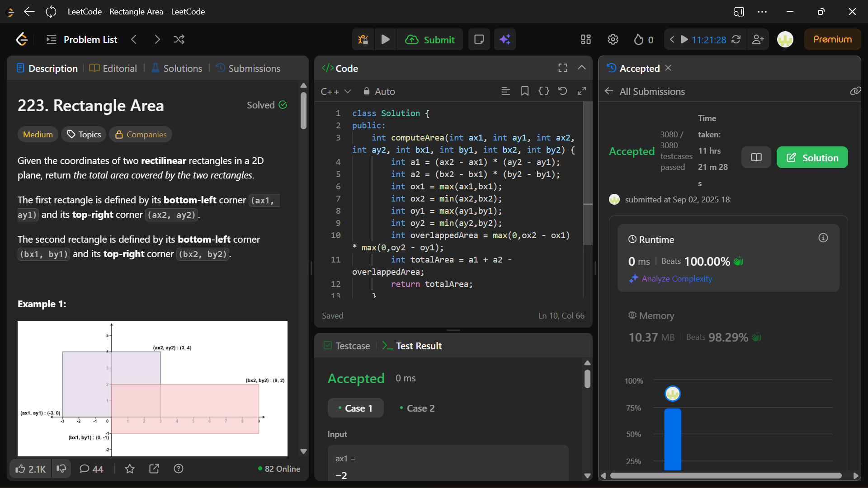The height and width of the screenshot is (488, 868).
Task: Collapse the Code panel chevron
Action: pyautogui.click(x=582, y=68)
